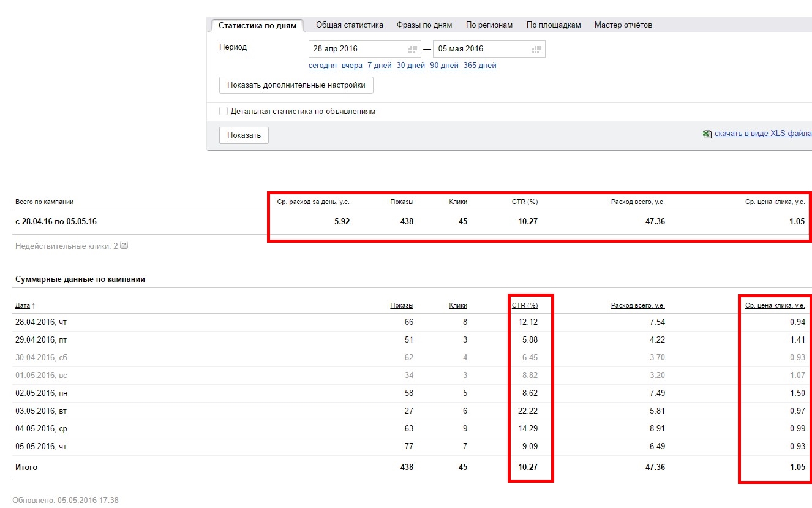Screen dimensions: 812x508
Task: Enable Детальная статистика по объявлениям checkbox
Action: 224,112
